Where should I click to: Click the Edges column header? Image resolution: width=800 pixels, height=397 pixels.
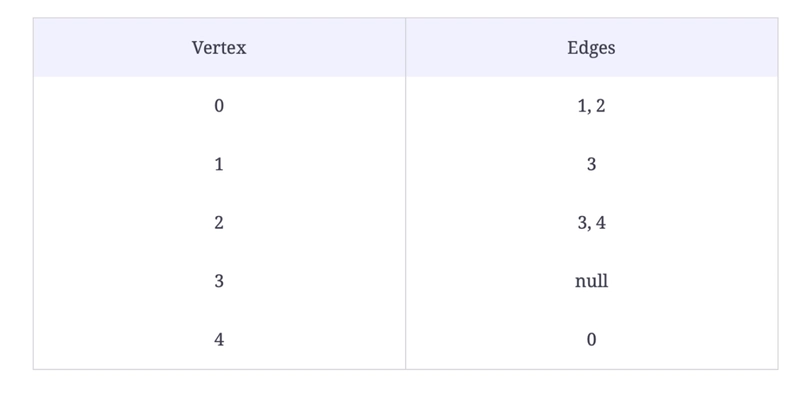591,47
